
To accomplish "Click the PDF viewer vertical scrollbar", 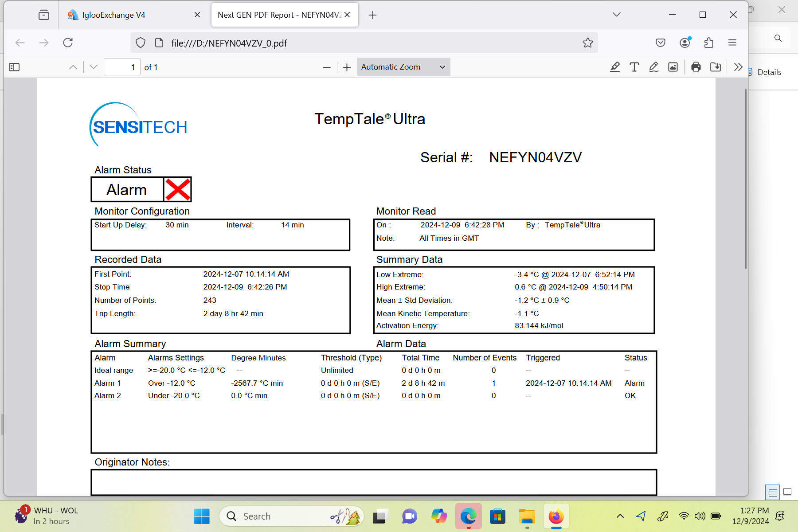I will click(746, 179).
